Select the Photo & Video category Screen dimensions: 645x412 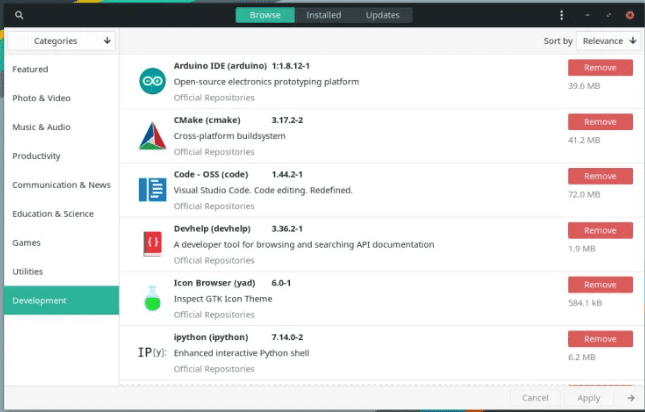point(62,98)
